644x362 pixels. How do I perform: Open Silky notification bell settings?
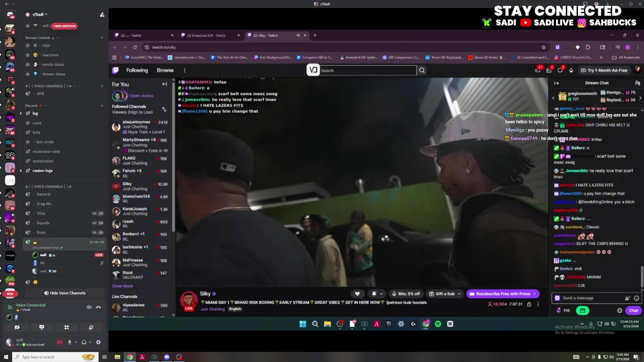376,294
